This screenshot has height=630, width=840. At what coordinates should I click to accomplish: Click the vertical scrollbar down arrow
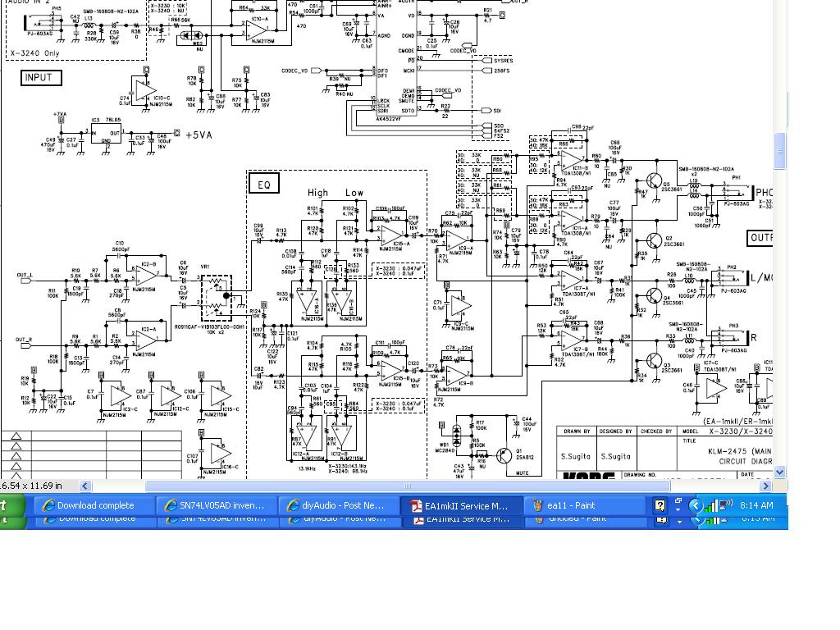[x=780, y=472]
